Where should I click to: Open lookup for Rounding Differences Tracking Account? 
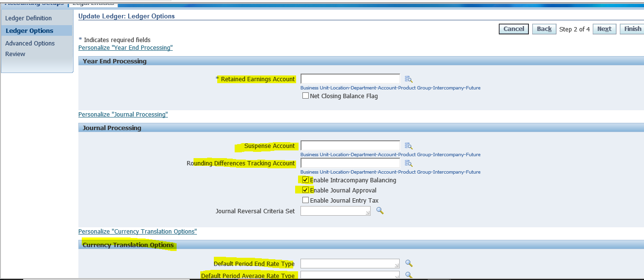408,163
